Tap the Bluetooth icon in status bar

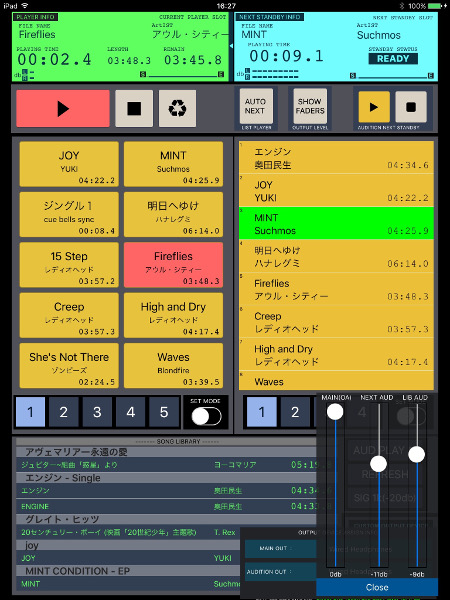pyautogui.click(x=402, y=6)
